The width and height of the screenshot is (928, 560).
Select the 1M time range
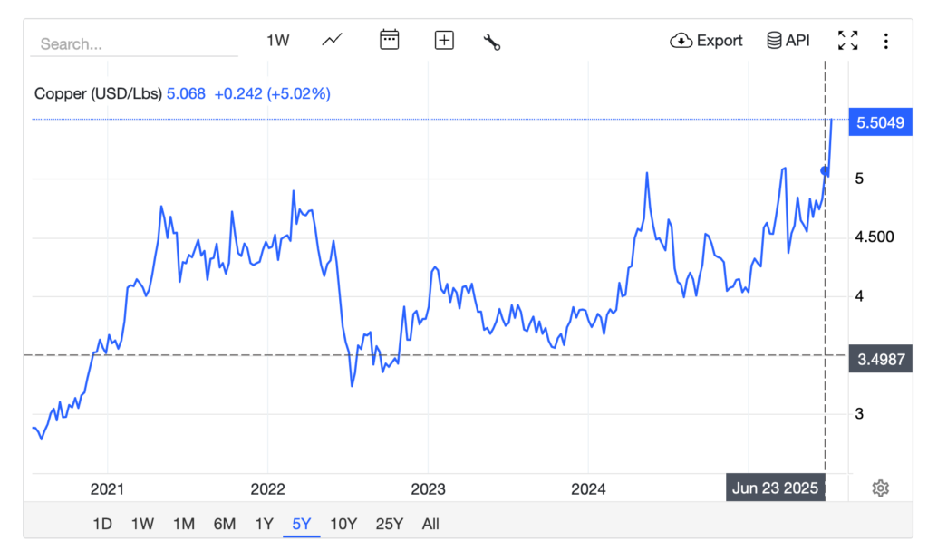pos(184,524)
